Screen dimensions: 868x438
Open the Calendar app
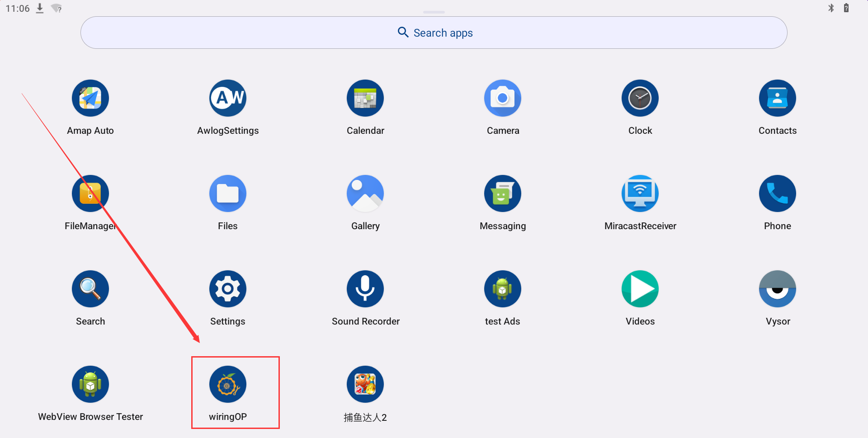pos(365,98)
